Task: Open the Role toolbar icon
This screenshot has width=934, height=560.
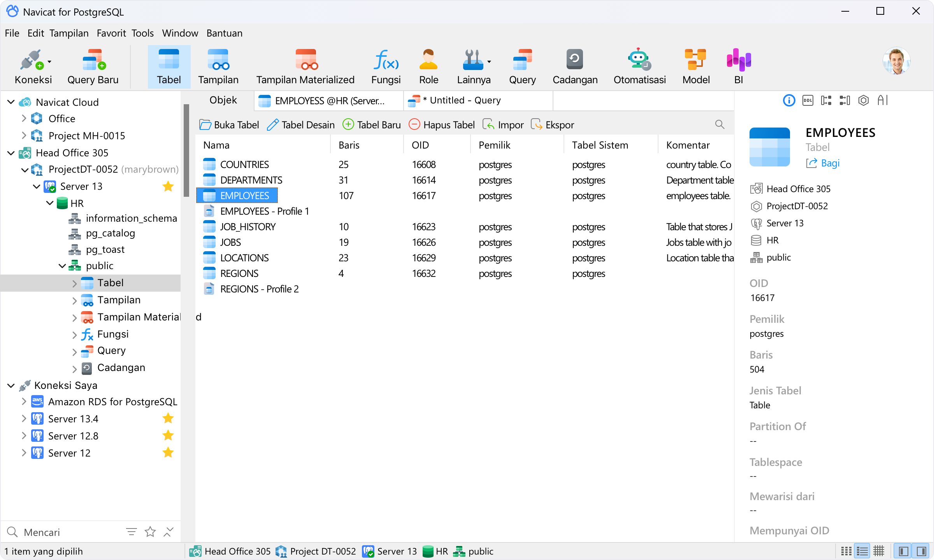Action: [428, 67]
